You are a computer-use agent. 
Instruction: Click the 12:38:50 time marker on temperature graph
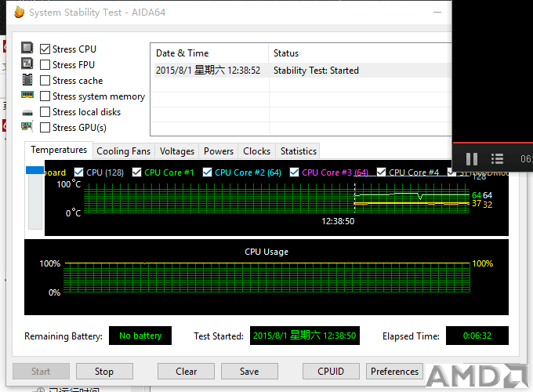coord(338,221)
